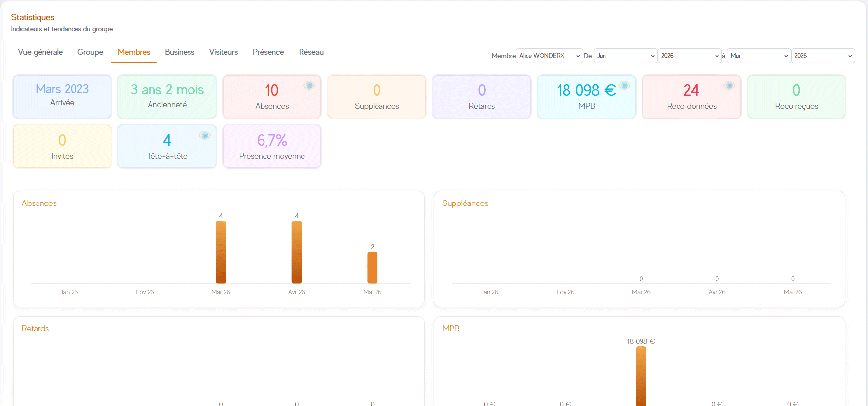Open the 4 Tête-à-tête card

point(167,146)
